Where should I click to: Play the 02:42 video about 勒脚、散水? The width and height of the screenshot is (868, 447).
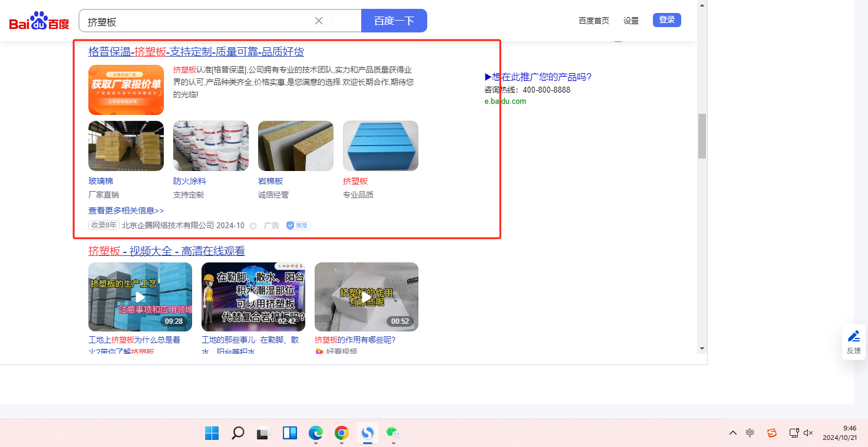(x=253, y=297)
